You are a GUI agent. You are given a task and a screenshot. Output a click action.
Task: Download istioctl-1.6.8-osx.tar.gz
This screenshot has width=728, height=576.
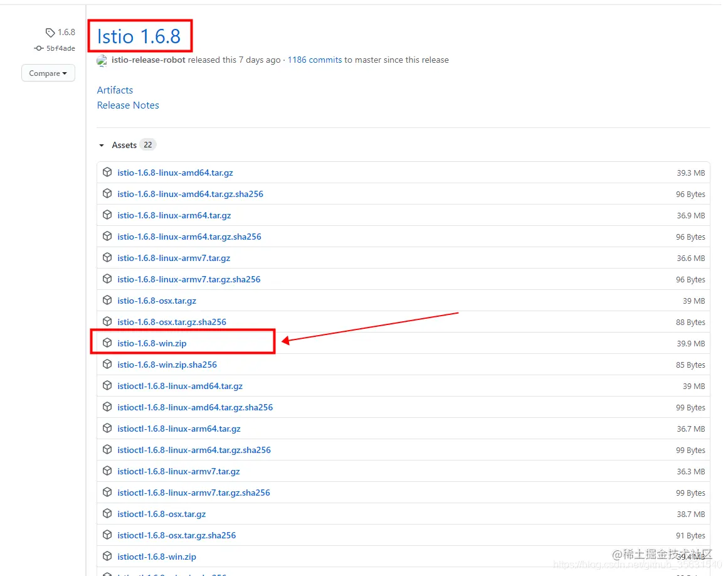coord(162,515)
